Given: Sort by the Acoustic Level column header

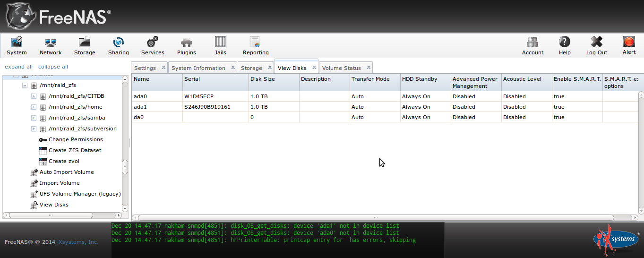Looking at the screenshot, I should tap(526, 82).
